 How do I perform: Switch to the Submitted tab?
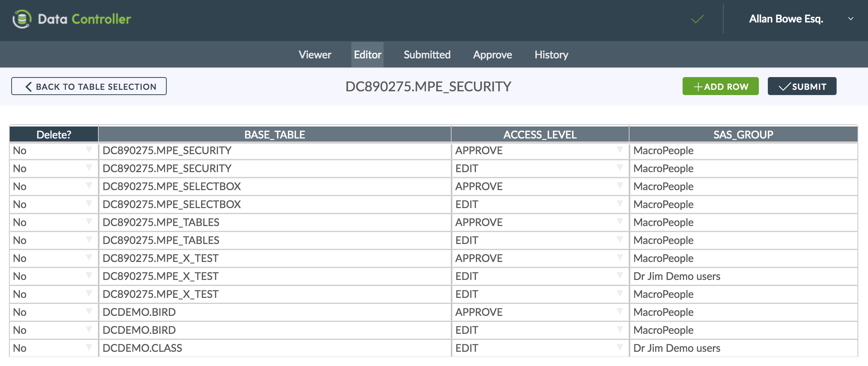point(427,55)
